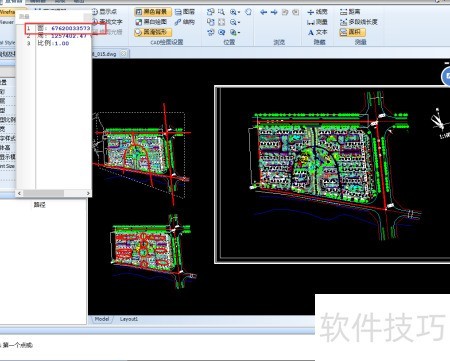Close the _015.dwg document tab
The width and height of the screenshot is (450, 361).
tap(124, 53)
